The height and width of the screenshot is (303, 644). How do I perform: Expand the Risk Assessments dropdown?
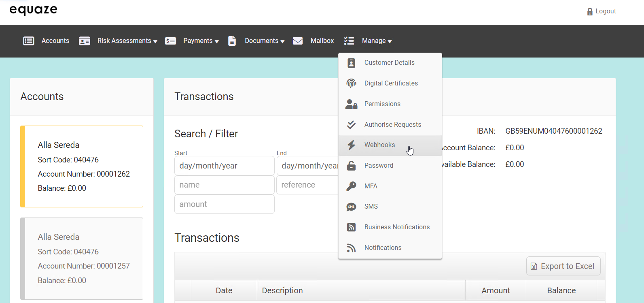pos(127,41)
